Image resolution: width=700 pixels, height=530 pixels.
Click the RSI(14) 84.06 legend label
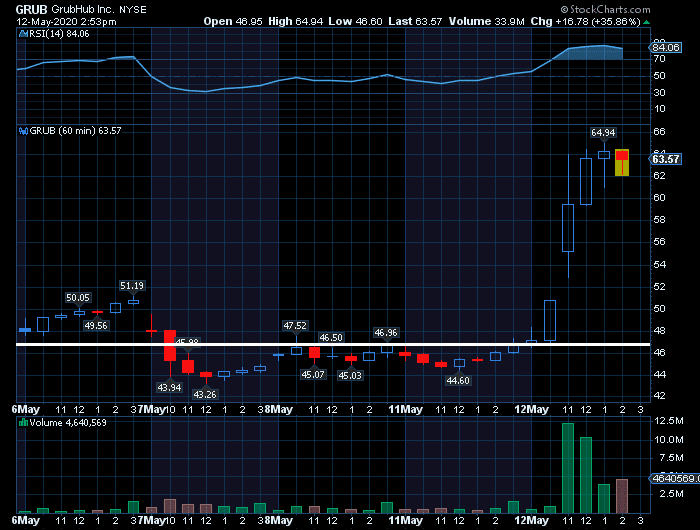59,33
